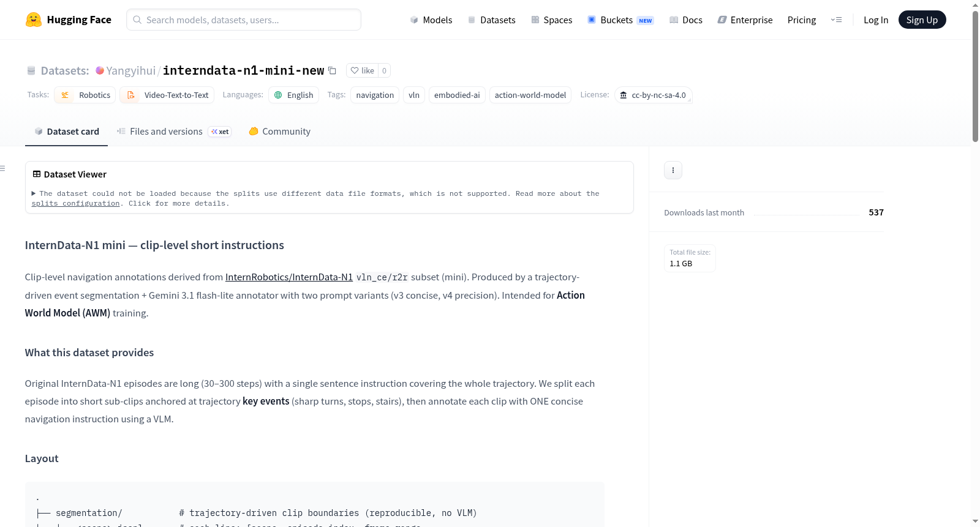This screenshot has width=980, height=527.
Task: Open the Models menu item
Action: pos(431,20)
